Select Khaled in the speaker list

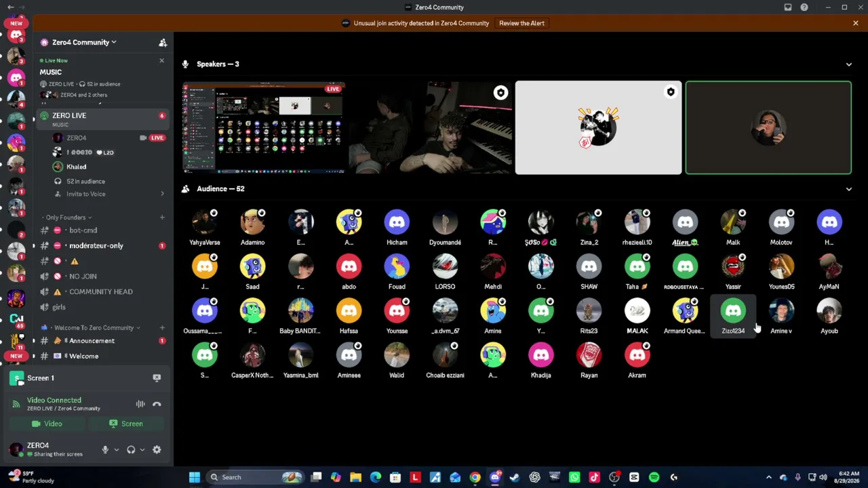pyautogui.click(x=76, y=167)
